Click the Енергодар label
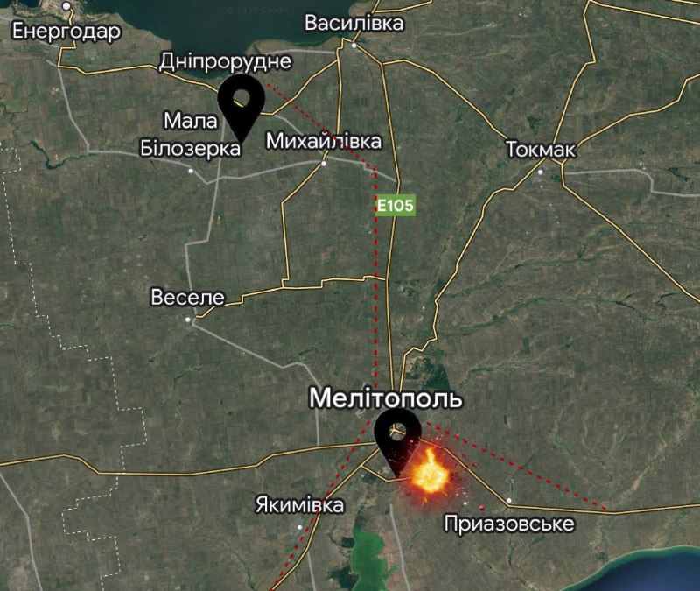Viewport: 700px width, 591px height. (x=66, y=32)
